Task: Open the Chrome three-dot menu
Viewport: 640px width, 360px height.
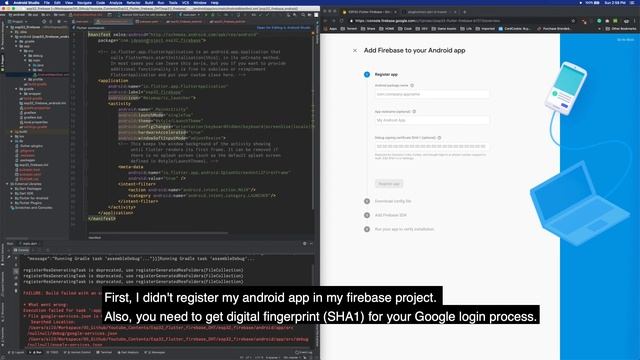Action: coord(635,20)
